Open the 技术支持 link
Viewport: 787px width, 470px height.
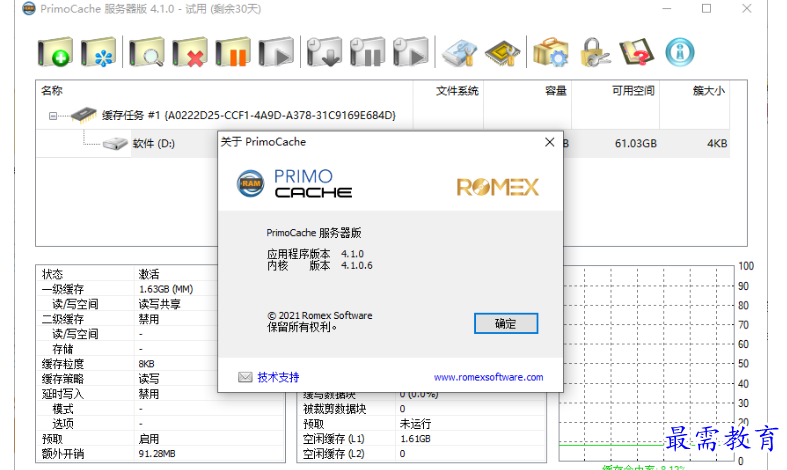pos(278,377)
